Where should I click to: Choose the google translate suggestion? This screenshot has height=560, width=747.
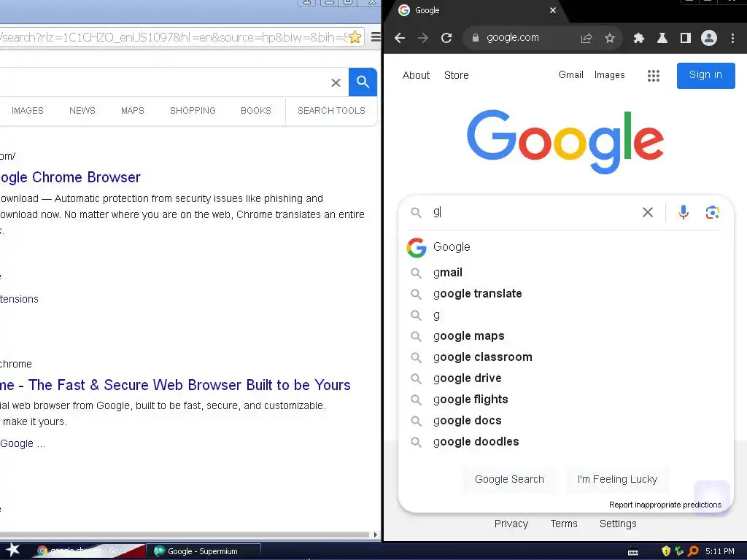[565, 294]
